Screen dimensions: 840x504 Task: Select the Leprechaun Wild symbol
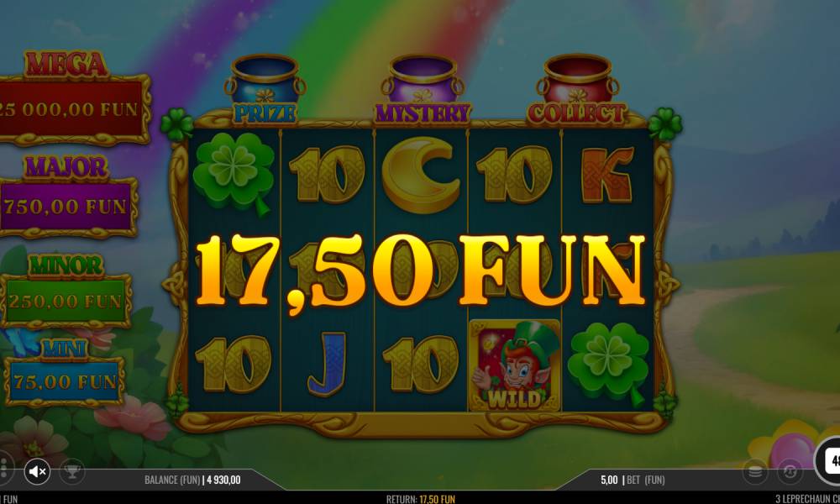coord(515,365)
